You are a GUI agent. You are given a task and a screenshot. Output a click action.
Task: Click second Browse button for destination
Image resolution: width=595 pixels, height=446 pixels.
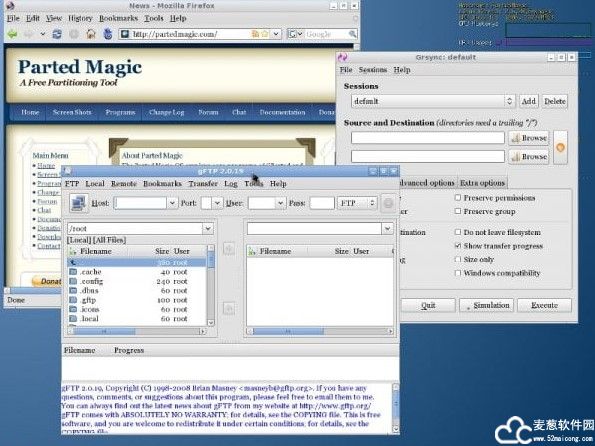click(x=529, y=156)
